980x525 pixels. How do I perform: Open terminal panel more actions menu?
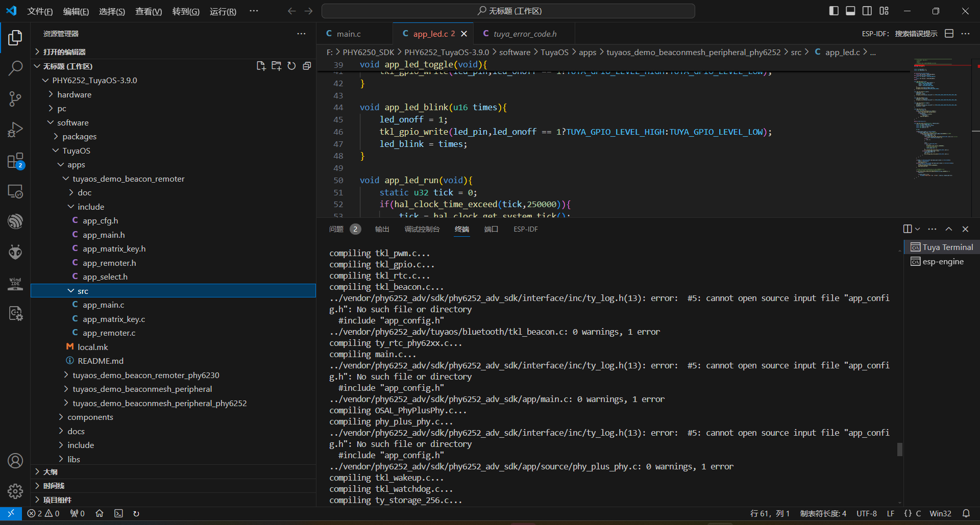coord(932,229)
